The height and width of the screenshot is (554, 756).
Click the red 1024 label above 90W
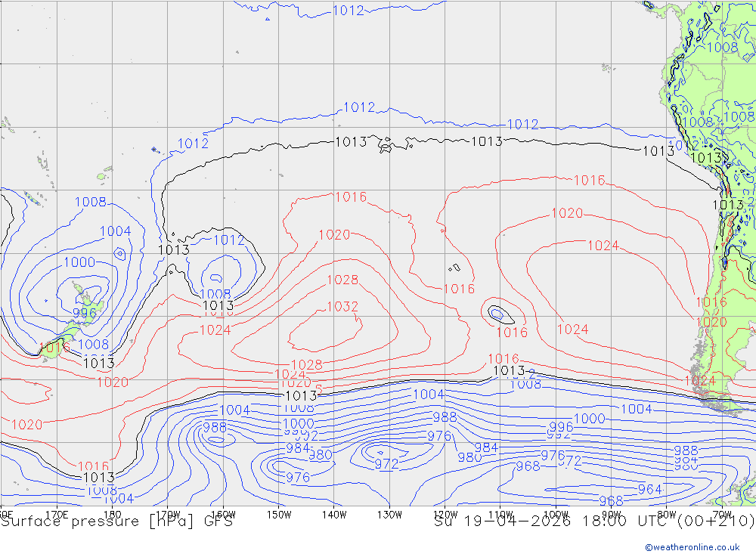pyautogui.click(x=603, y=246)
